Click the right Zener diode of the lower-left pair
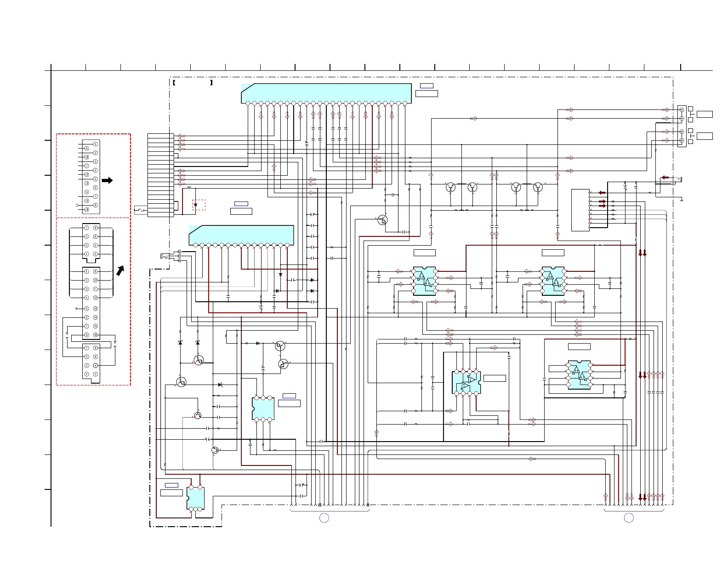Viewport: 728px width, 563px height. coord(198,343)
